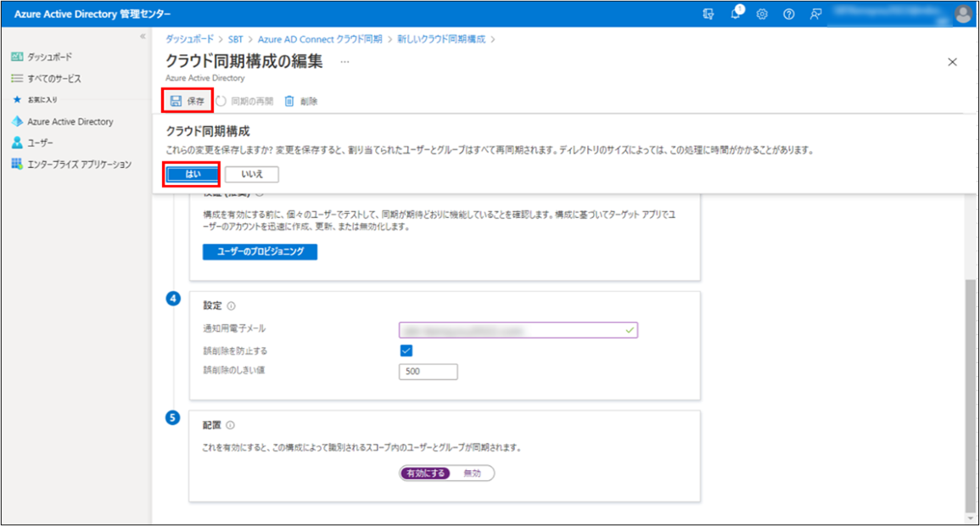Open the settings gear icon

pos(762,14)
